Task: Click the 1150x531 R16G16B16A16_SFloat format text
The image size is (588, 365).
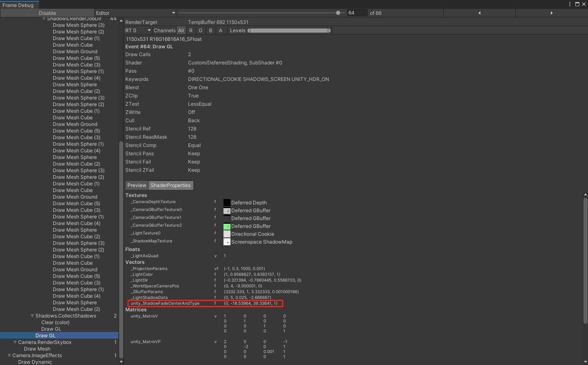Action: pyautogui.click(x=164, y=39)
